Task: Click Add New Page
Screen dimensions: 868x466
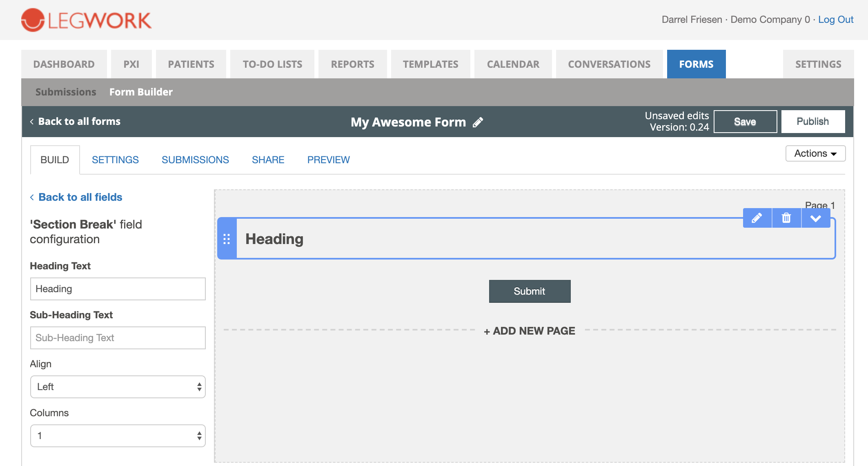Action: pyautogui.click(x=530, y=331)
